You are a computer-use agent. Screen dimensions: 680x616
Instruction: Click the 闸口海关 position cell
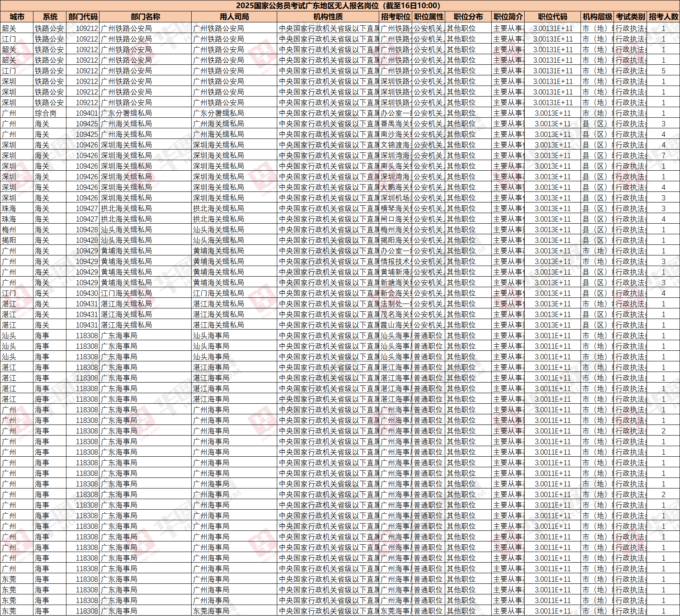[x=395, y=219]
